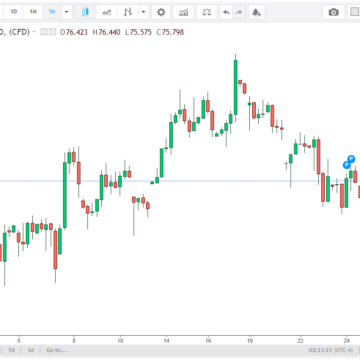The image size is (360, 360).
Task: Choose the bar chart style icon
Action: 128,12
